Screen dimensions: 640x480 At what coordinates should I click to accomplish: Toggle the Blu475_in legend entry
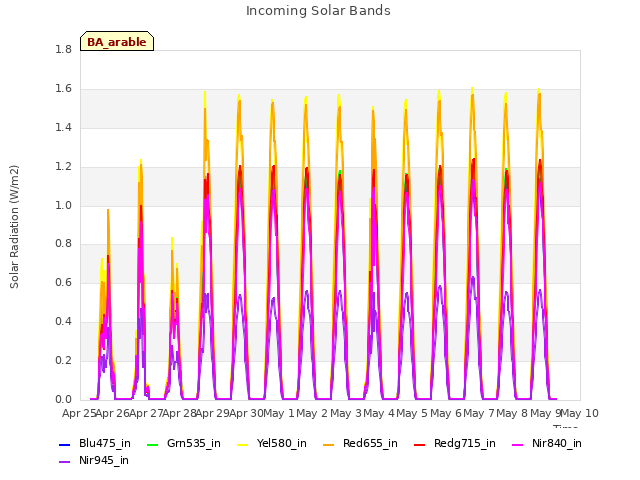tap(95, 443)
